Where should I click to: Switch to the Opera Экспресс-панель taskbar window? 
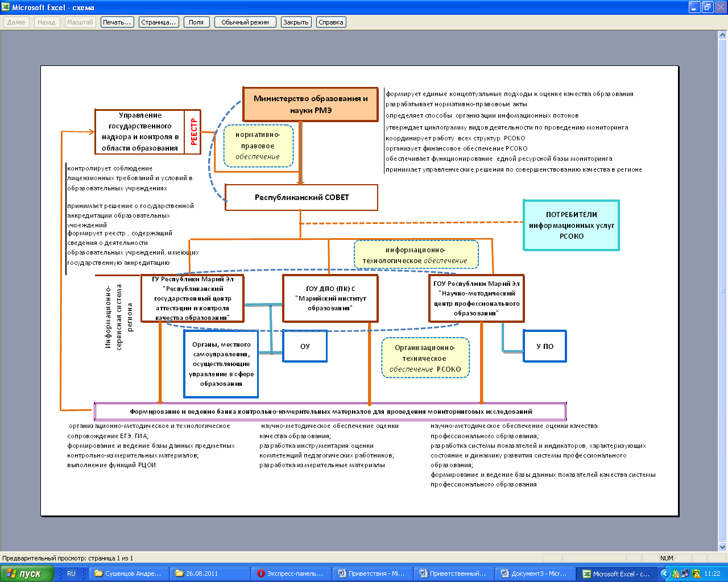(x=290, y=573)
